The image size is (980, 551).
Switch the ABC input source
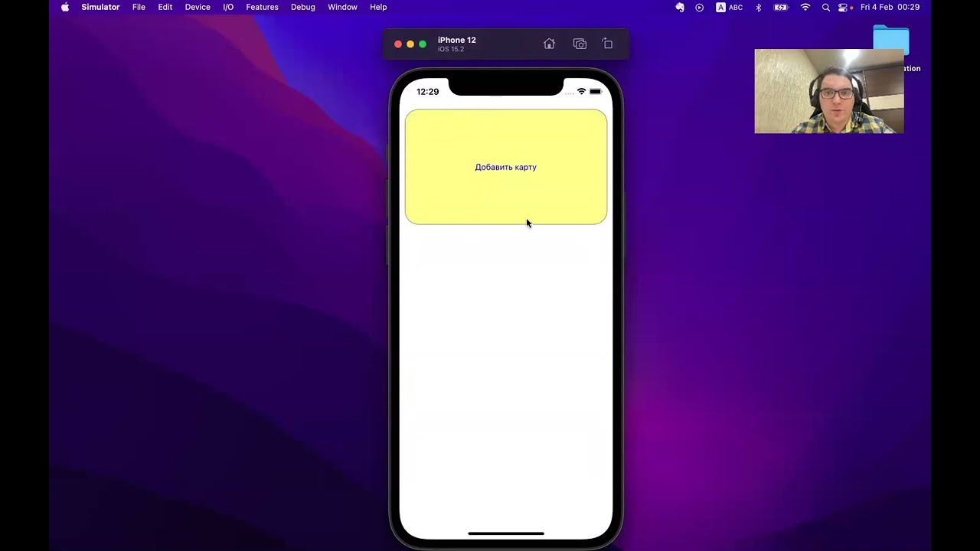(729, 7)
